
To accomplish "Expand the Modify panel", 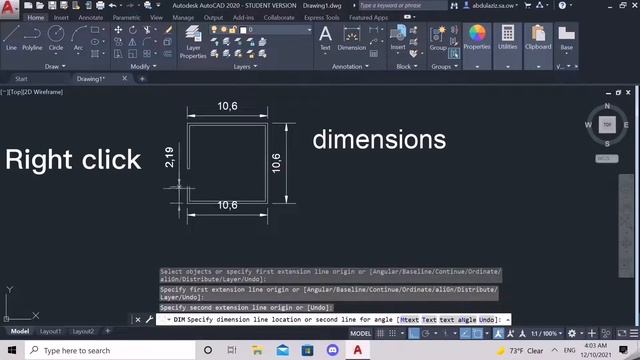I will [x=143, y=66].
